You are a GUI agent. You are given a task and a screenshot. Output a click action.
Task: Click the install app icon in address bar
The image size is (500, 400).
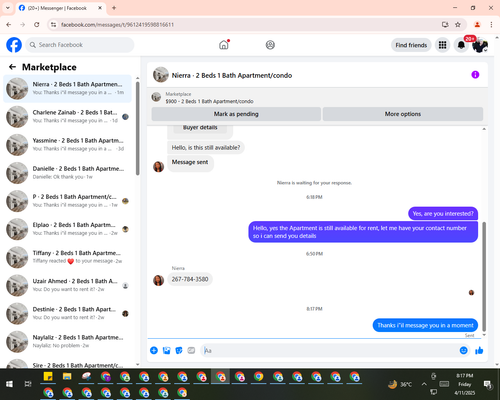pyautogui.click(x=445, y=25)
